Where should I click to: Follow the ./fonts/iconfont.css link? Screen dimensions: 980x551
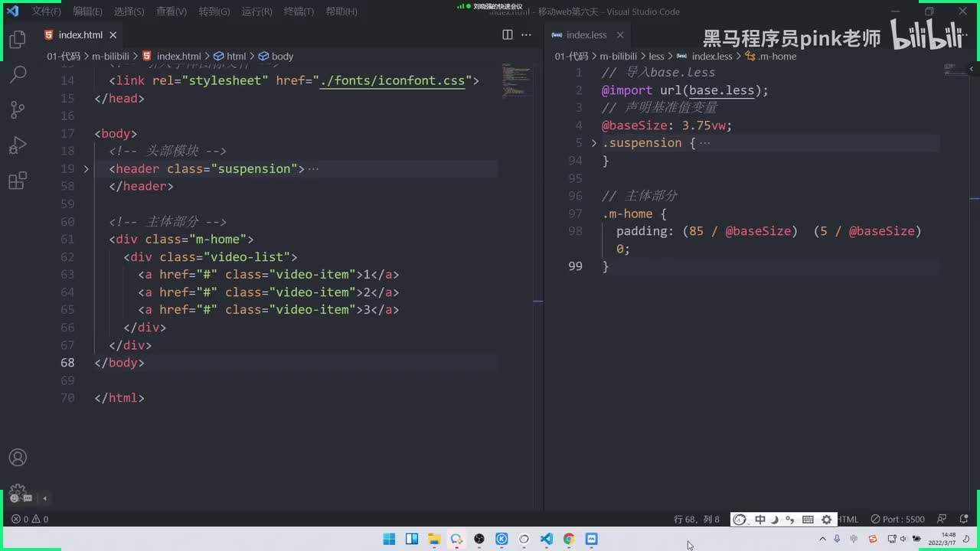click(x=392, y=80)
